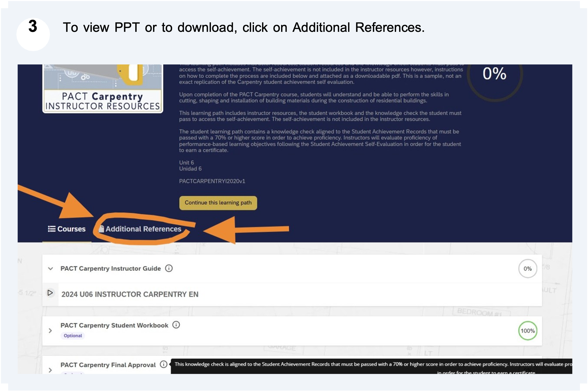Click the Additional References document icon
Image resolution: width=588 pixels, height=392 pixels.
point(101,229)
